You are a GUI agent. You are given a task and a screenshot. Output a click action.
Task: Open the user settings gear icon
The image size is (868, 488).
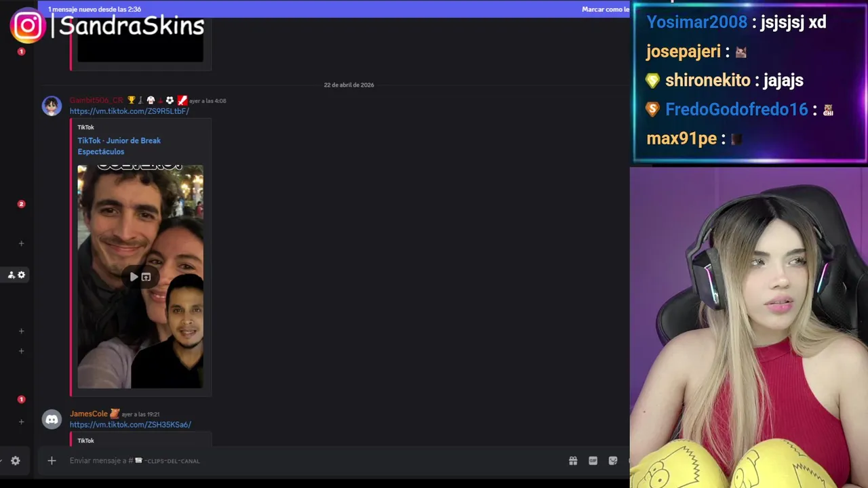click(x=16, y=461)
